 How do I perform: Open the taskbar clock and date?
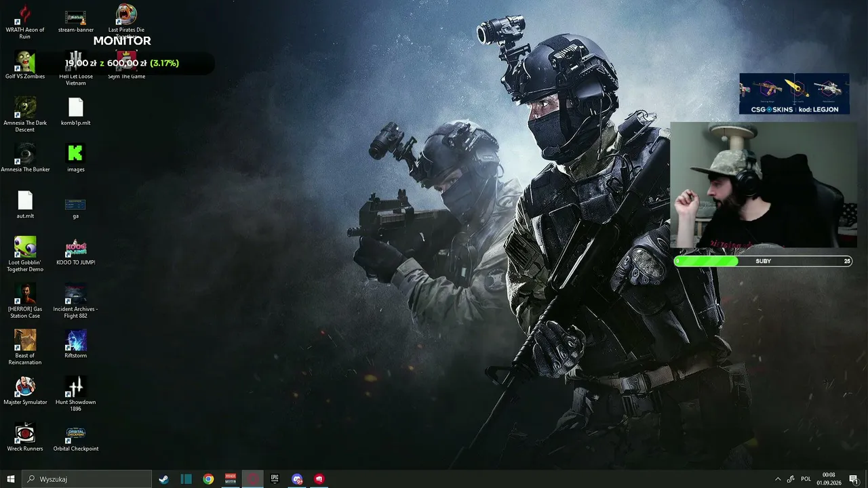pyautogui.click(x=829, y=479)
